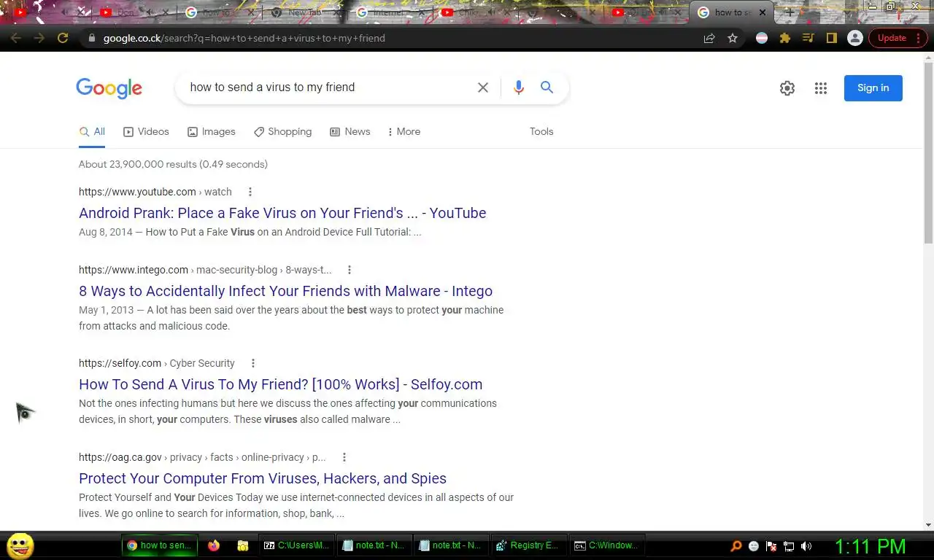Viewport: 934px width, 560px height.
Task: Switch to the 'Internet' Google tab
Action: coord(391,12)
